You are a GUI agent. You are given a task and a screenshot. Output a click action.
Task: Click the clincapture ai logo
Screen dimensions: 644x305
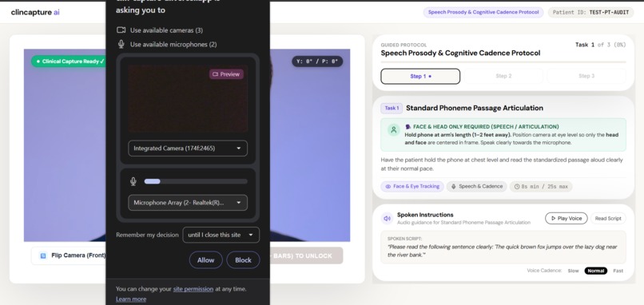pyautogui.click(x=35, y=12)
